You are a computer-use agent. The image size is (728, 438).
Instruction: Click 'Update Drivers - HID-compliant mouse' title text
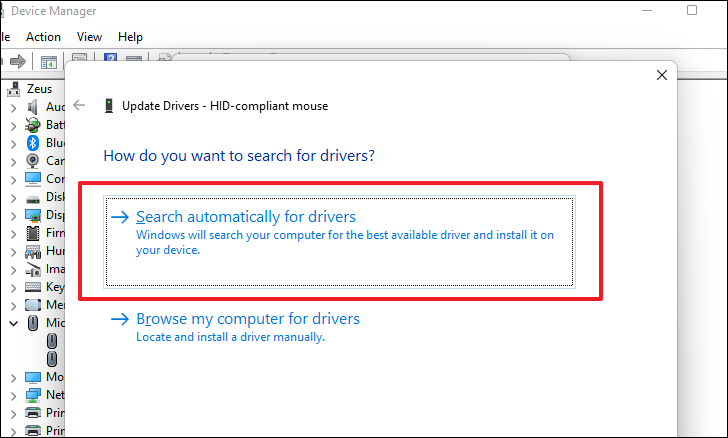click(225, 106)
